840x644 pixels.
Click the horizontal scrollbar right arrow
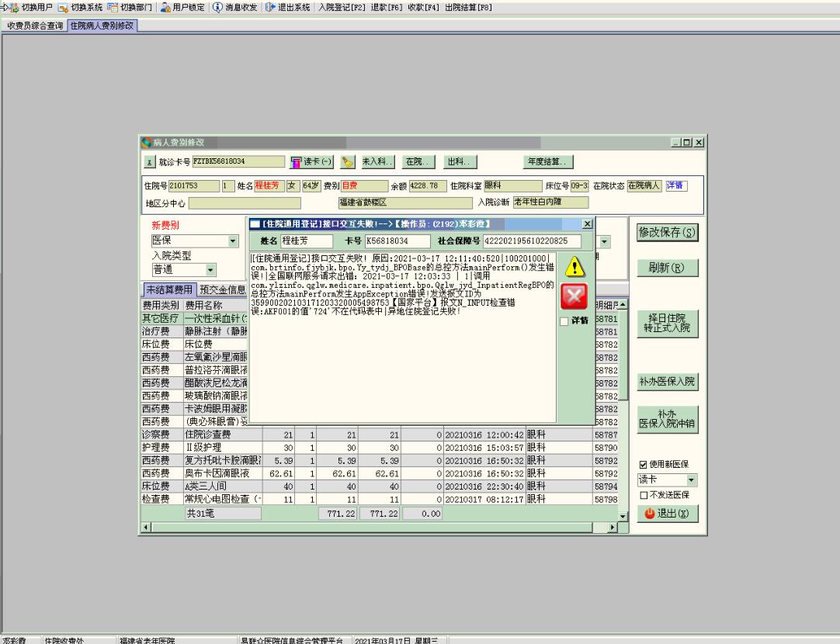pyautogui.click(x=613, y=528)
